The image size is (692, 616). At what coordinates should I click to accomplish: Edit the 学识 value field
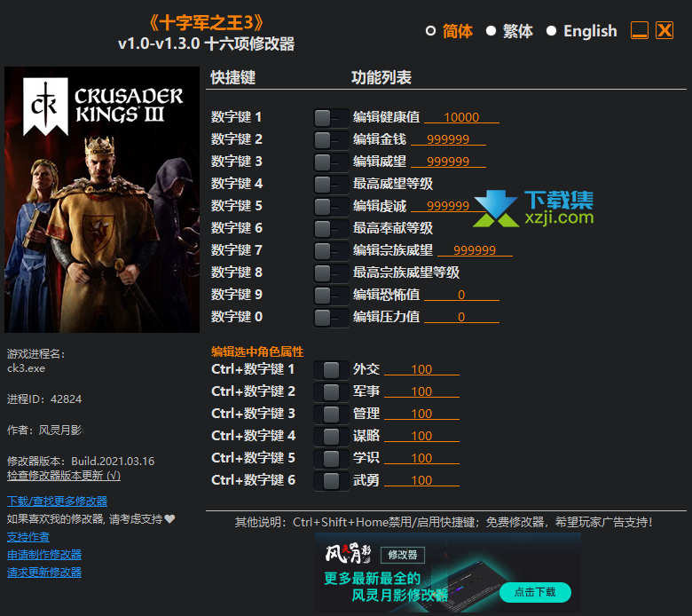422,458
